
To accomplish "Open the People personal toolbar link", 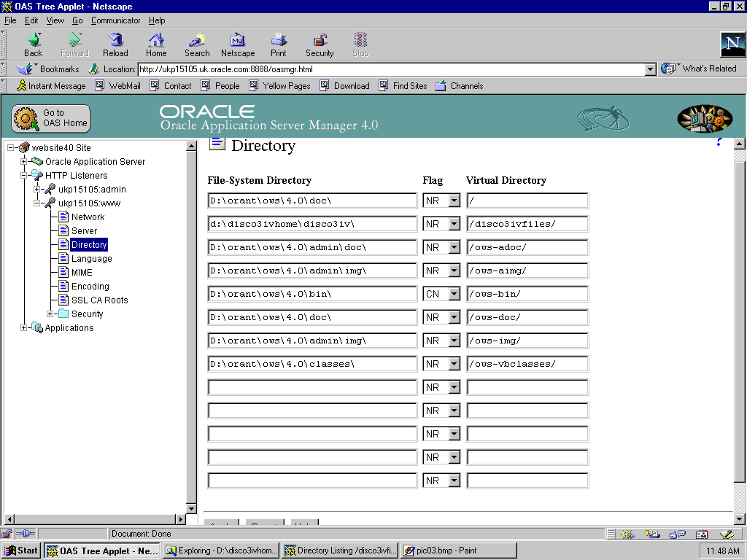I will pos(220,86).
